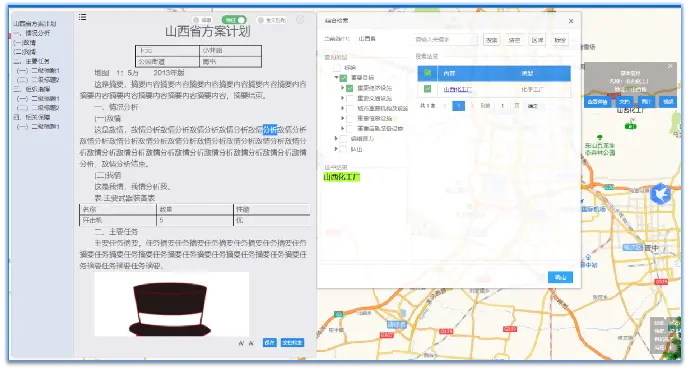Click the keyword search input field
The width and height of the screenshot is (690, 372).
pos(445,40)
